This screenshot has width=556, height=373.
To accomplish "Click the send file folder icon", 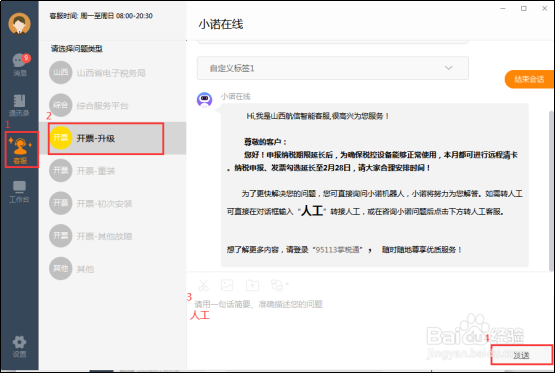I will coord(252,285).
